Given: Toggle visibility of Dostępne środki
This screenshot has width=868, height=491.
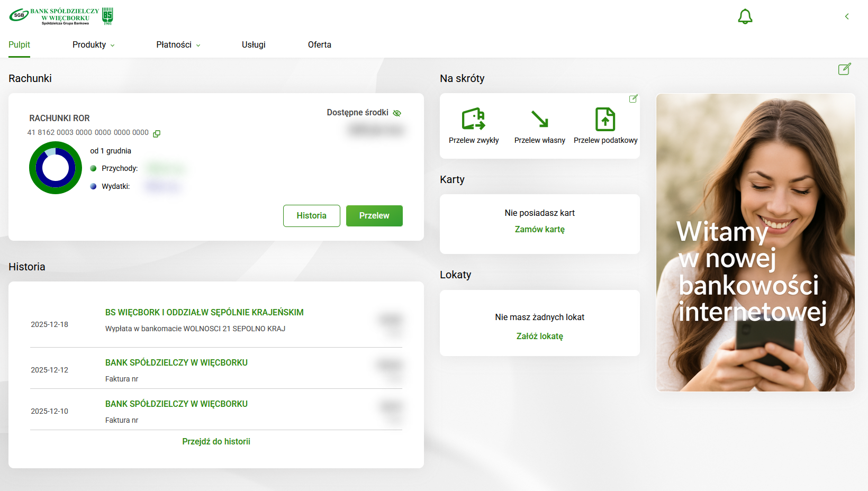Looking at the screenshot, I should pyautogui.click(x=397, y=113).
